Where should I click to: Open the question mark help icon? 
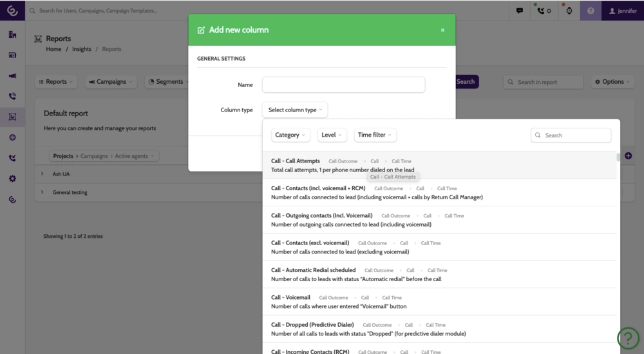[591, 10]
